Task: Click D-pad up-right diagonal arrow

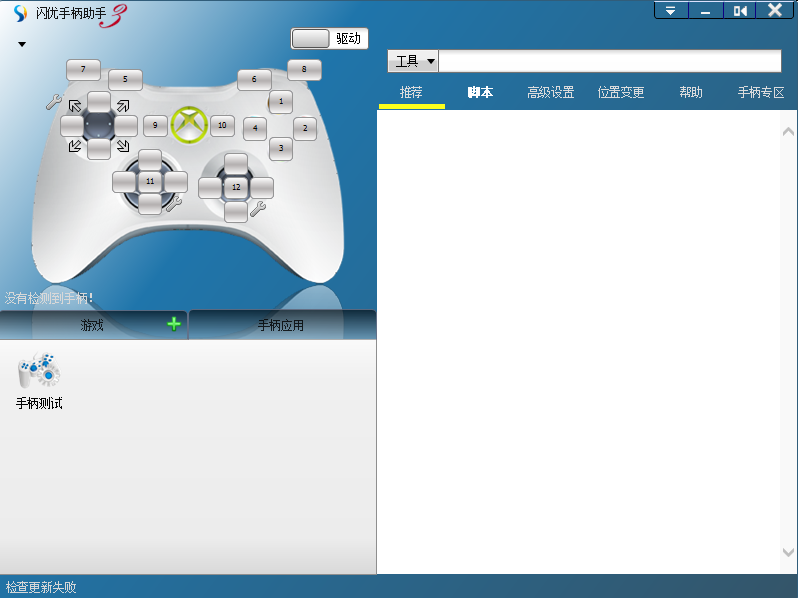Action: point(123,106)
